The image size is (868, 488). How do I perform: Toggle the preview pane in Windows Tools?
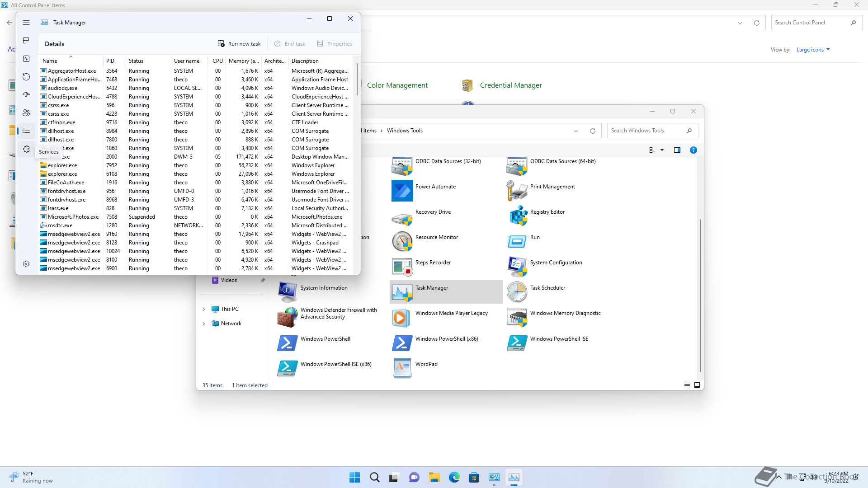pyautogui.click(x=677, y=150)
